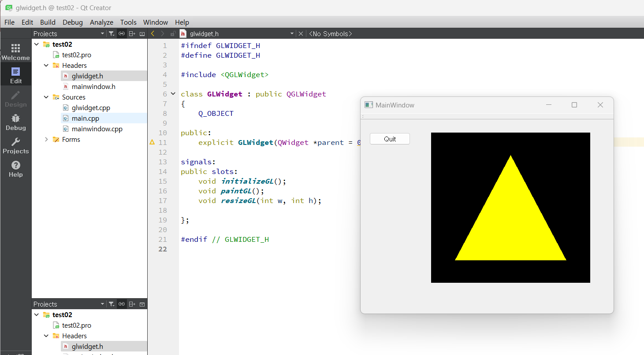Click the Quit button in MainWindow
The height and width of the screenshot is (355, 644).
tap(390, 139)
